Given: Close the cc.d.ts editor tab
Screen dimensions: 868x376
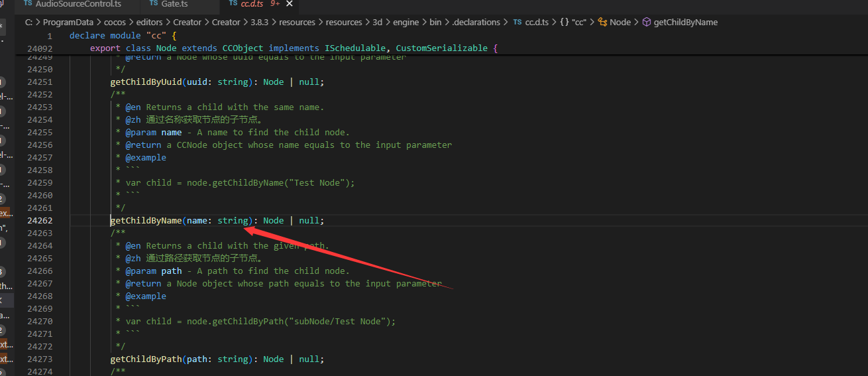Looking at the screenshot, I should point(290,4).
